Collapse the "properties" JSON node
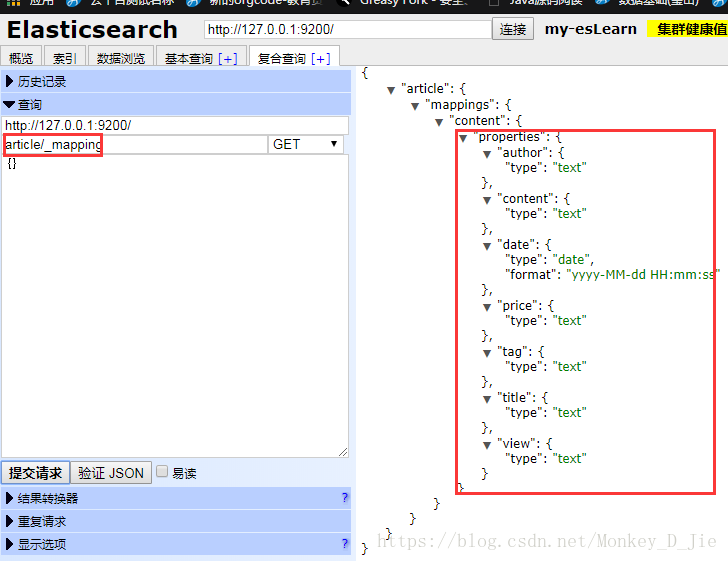 (463, 138)
